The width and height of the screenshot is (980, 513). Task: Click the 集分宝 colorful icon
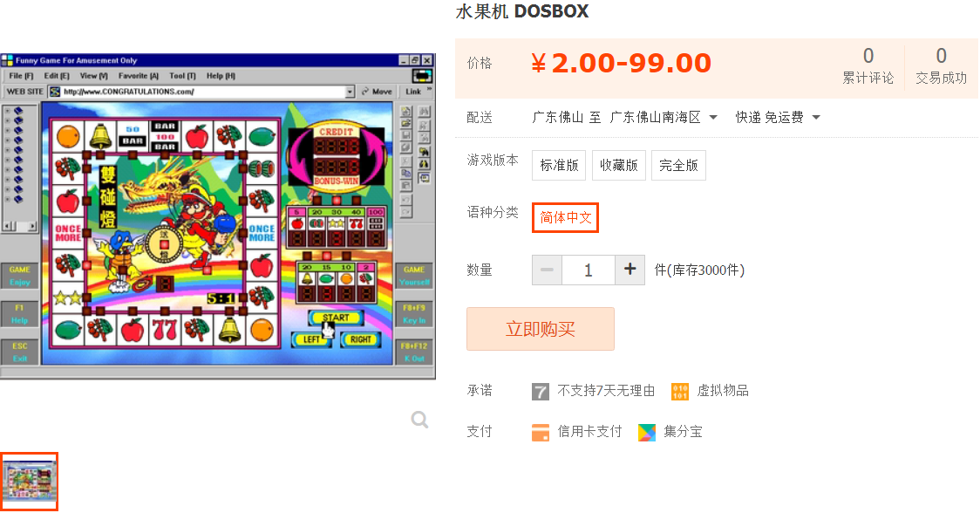click(647, 432)
